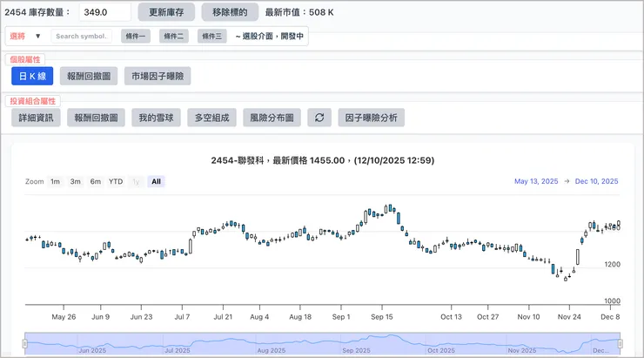Viewport: 644px width, 358px height.
Task: Click the 更新庫存 button
Action: click(x=166, y=12)
